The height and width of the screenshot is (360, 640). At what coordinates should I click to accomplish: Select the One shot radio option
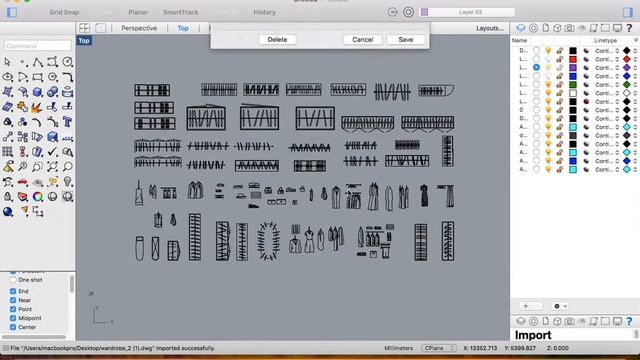[x=13, y=280]
